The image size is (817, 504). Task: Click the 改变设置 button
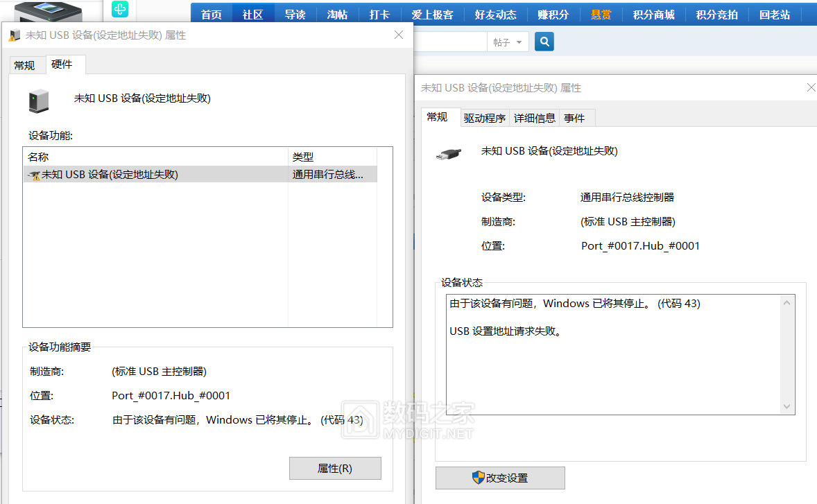tap(500, 478)
